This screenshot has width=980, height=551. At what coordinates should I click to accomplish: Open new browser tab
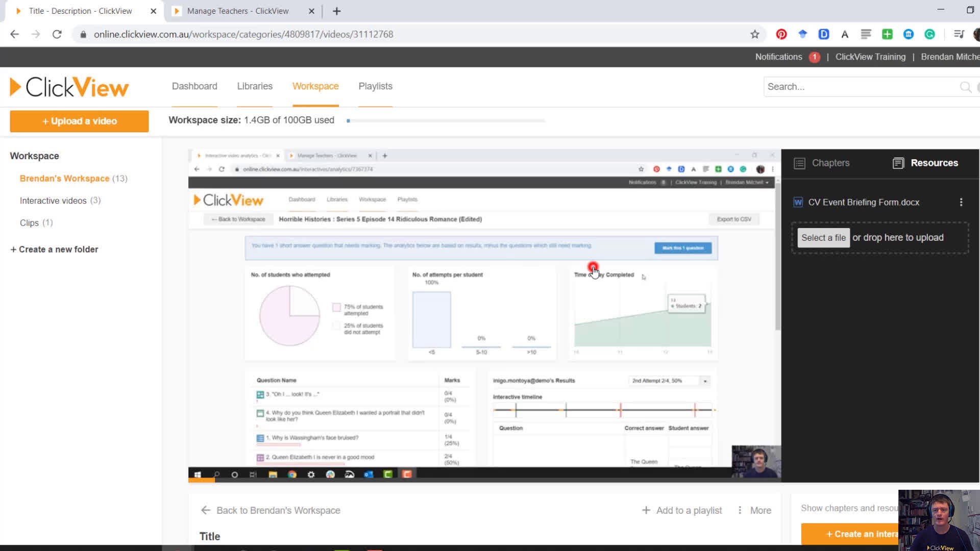point(336,11)
